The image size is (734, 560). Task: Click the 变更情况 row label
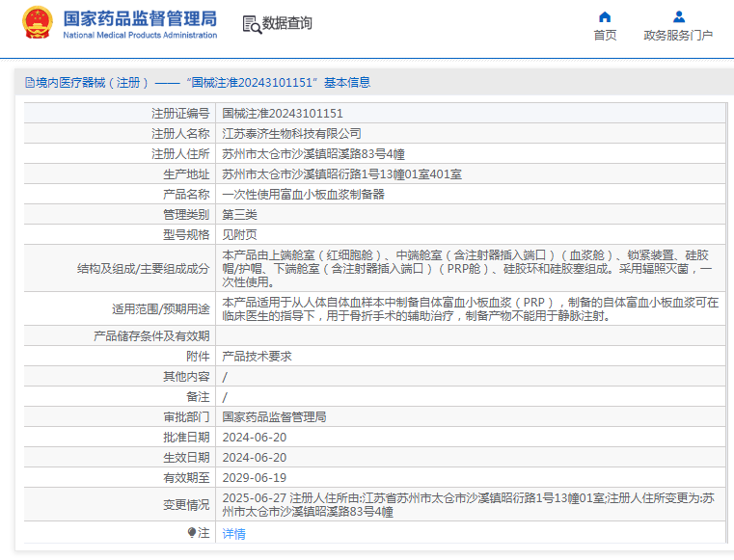click(186, 505)
